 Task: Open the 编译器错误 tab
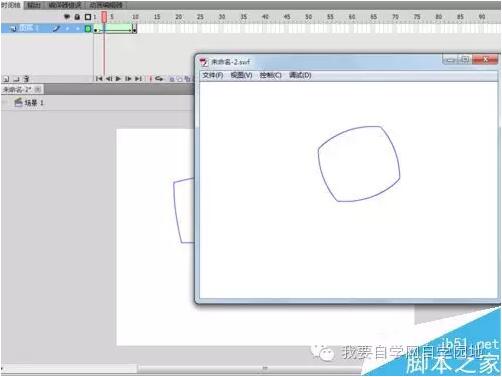pos(65,5)
